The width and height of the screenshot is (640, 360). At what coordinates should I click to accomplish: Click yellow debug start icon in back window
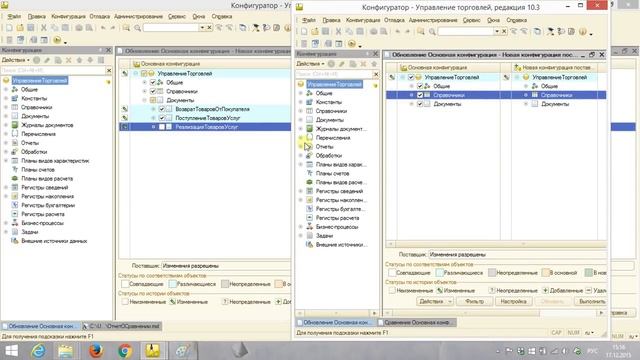pyautogui.click(x=57, y=40)
